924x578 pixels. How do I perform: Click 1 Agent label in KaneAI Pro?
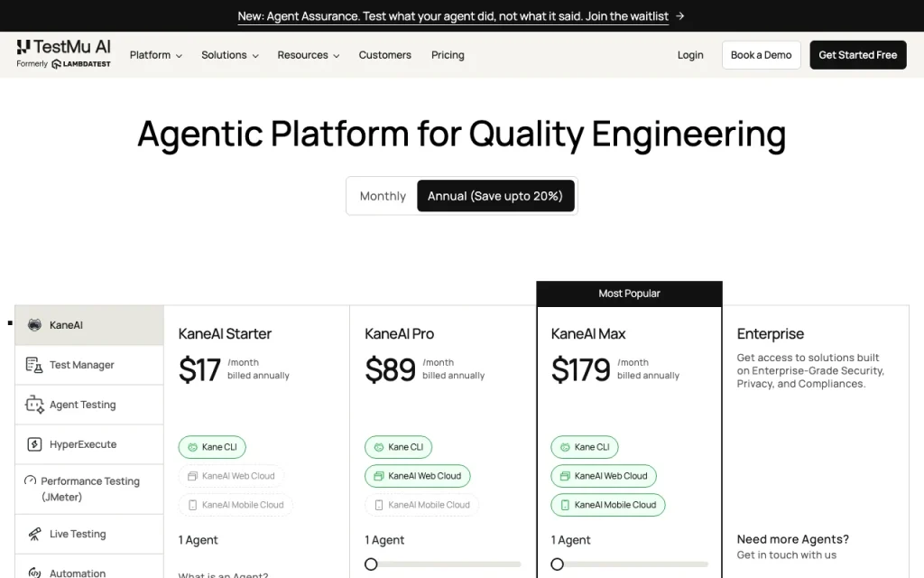pos(384,540)
